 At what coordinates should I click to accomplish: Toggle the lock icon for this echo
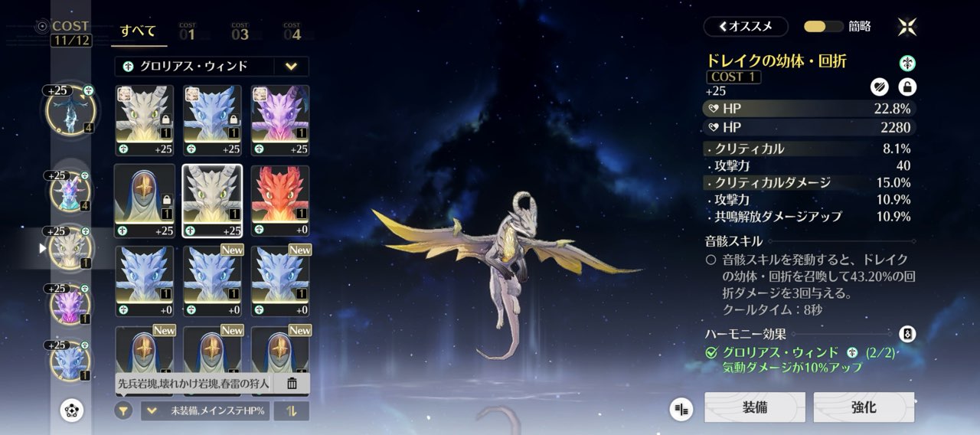(907, 87)
